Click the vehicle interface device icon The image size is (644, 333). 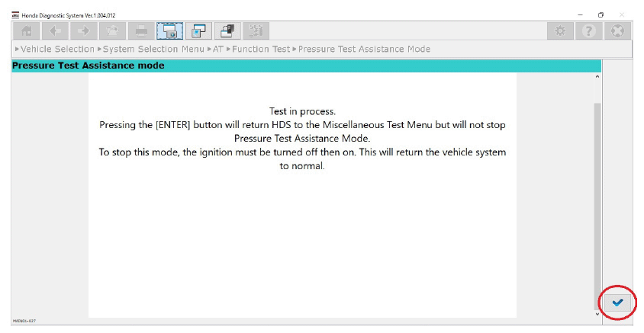pyautogui.click(x=227, y=30)
